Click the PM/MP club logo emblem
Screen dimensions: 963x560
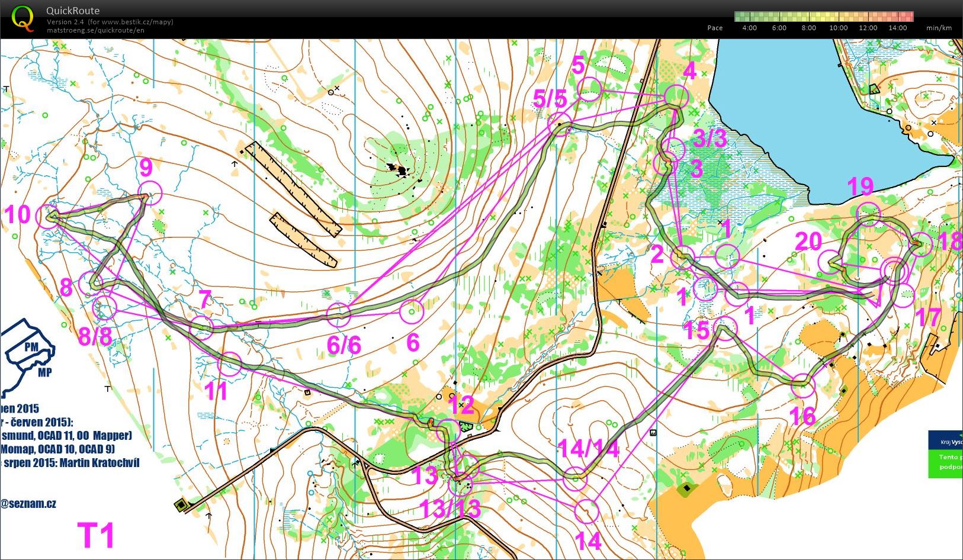31,349
